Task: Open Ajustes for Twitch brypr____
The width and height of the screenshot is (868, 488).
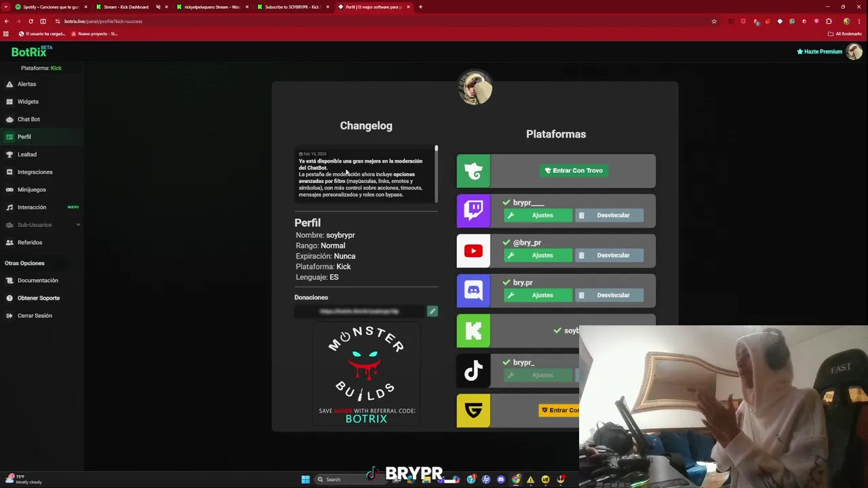Action: coord(538,216)
